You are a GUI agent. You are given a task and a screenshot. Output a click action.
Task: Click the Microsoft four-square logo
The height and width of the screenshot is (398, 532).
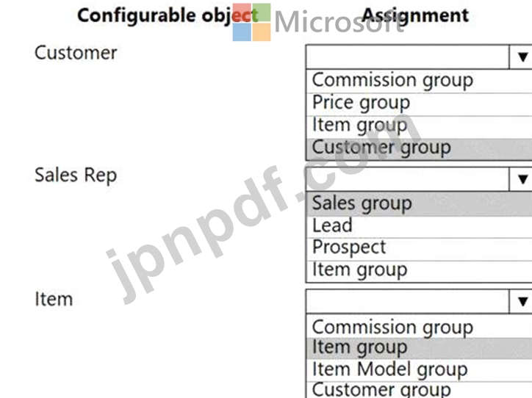click(251, 23)
